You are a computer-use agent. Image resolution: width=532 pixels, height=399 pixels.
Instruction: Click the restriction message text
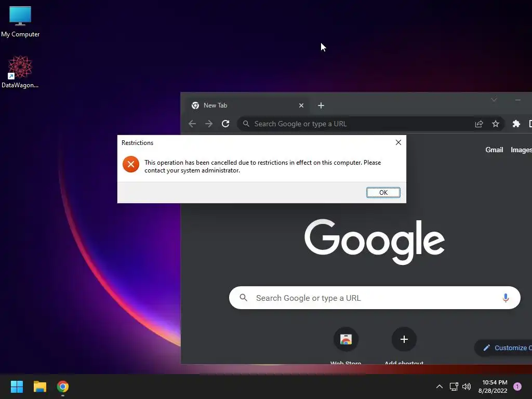[262, 166]
